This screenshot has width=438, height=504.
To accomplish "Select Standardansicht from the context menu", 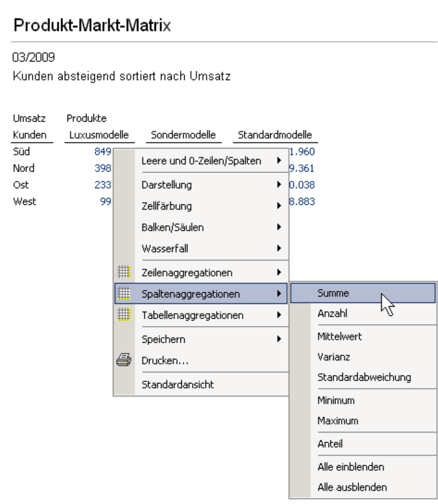I will (178, 384).
